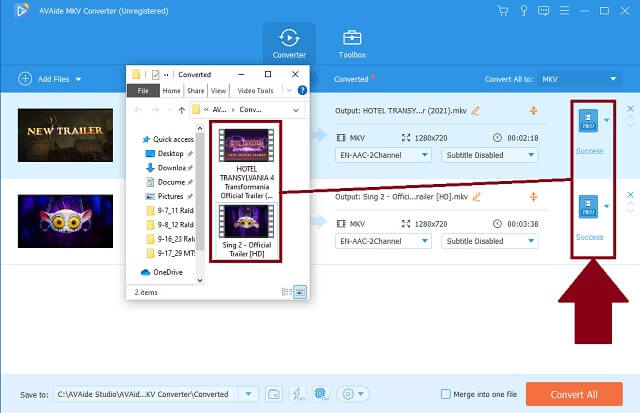Expand the explorer address bar history dropdown
Screen dimensions: 640x413
point(296,110)
